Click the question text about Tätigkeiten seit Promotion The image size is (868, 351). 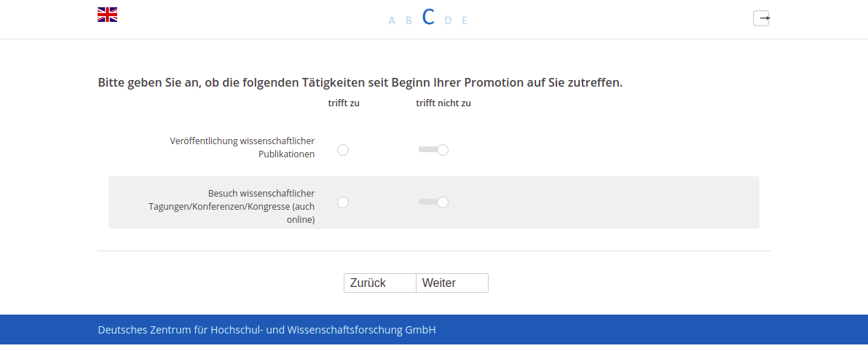click(360, 82)
